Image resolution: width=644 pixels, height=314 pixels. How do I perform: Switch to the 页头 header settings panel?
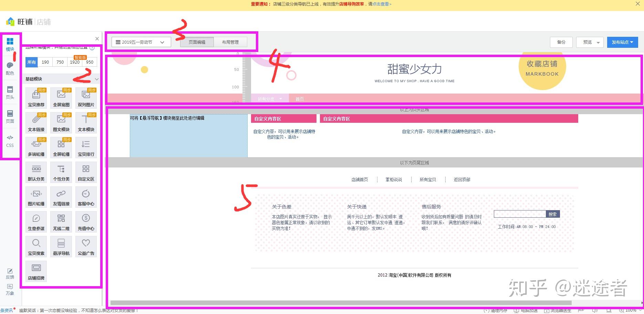pos(10,92)
